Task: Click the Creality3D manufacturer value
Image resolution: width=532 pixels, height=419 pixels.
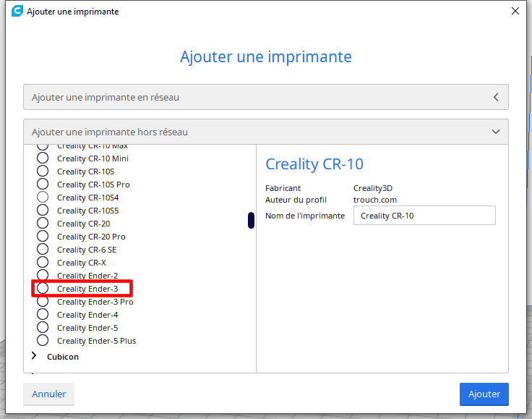Action: point(373,188)
